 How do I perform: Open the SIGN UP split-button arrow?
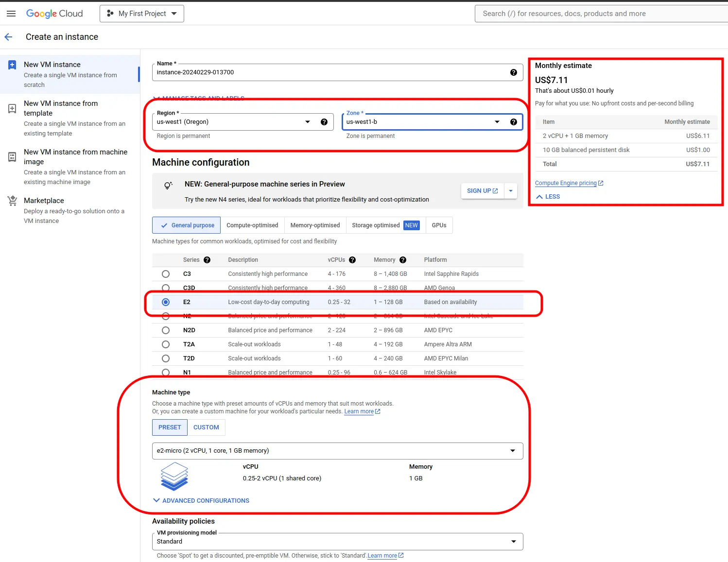511,191
